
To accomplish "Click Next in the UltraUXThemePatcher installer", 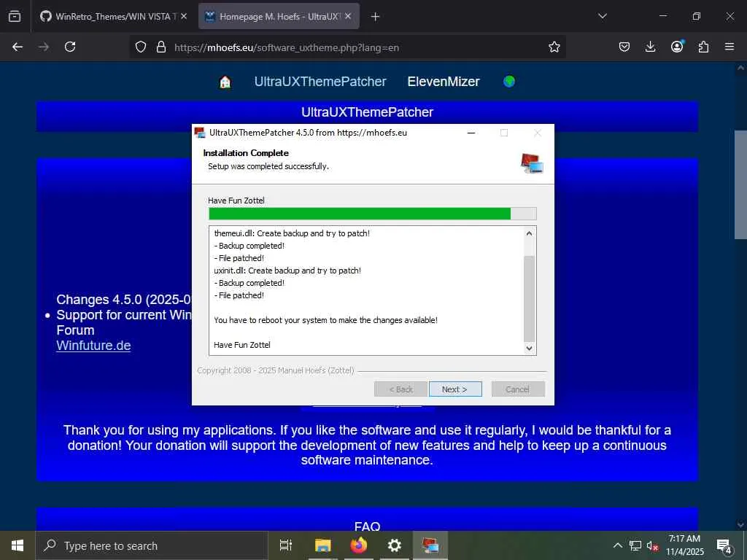I will point(455,389).
